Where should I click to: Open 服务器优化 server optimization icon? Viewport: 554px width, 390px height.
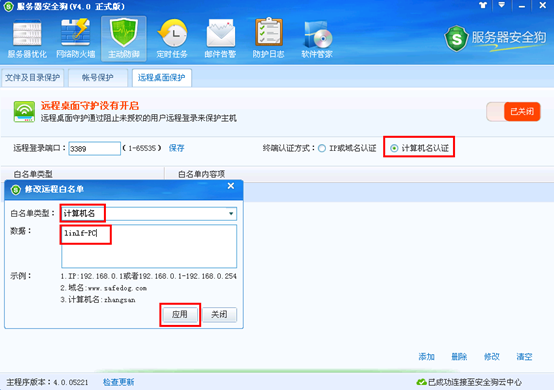[27, 39]
